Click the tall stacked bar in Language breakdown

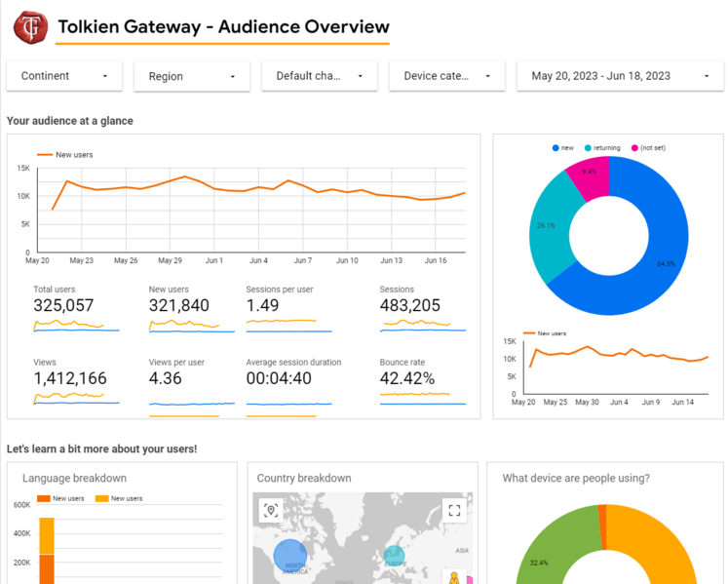click(47, 551)
